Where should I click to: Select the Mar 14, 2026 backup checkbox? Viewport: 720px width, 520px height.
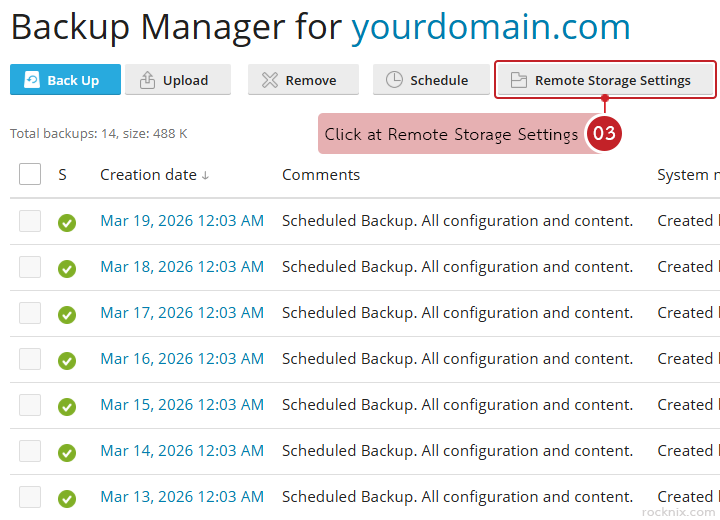tap(30, 451)
